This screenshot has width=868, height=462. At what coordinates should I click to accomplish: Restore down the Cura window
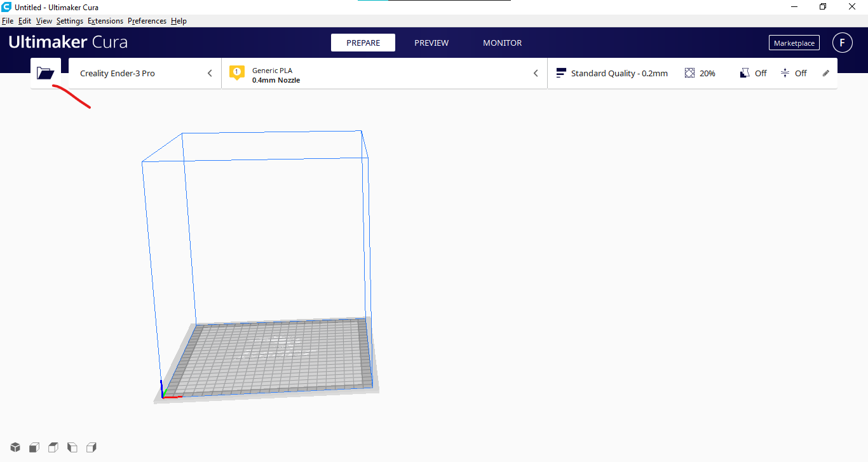[x=823, y=7]
